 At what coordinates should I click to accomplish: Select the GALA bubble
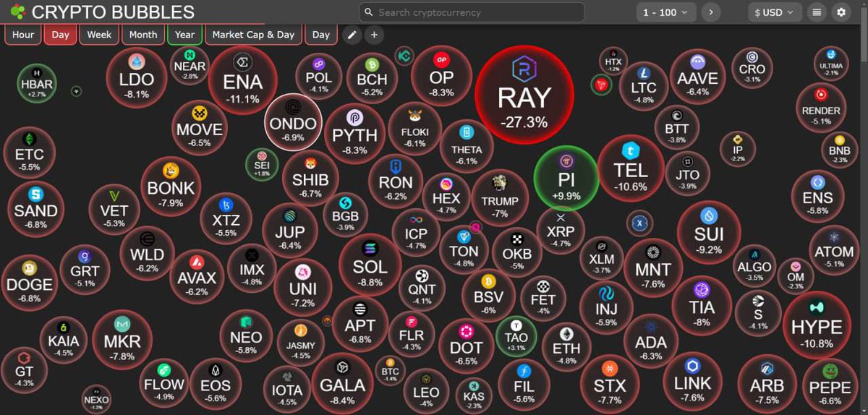[342, 383]
